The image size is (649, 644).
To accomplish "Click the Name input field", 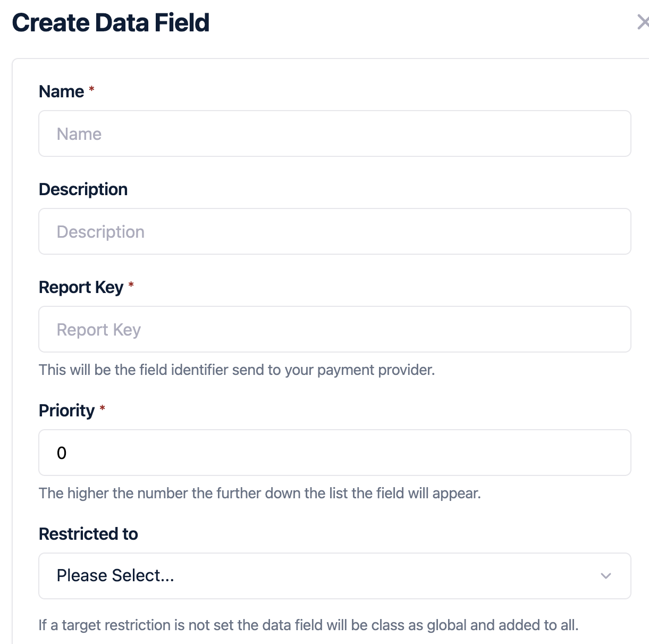I will (334, 133).
